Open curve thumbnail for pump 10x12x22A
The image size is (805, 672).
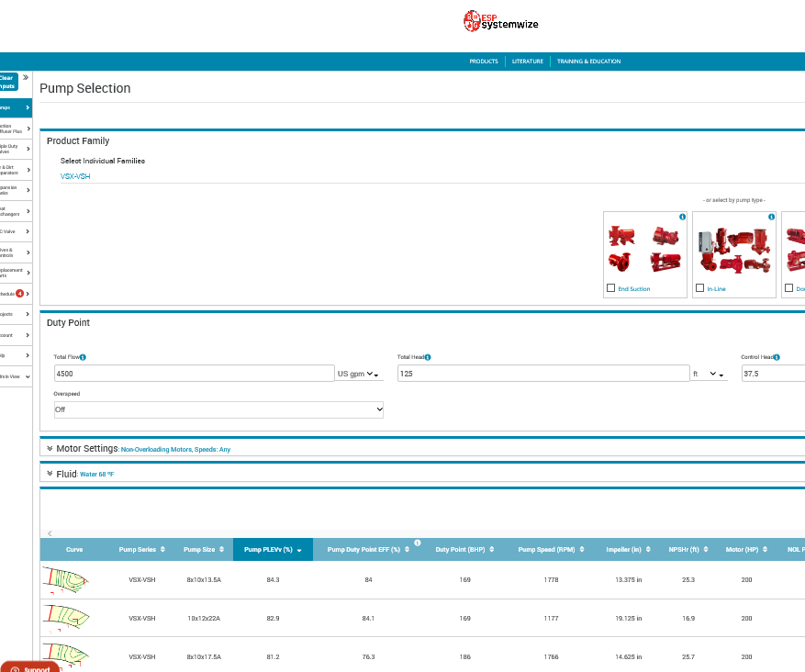(x=66, y=618)
